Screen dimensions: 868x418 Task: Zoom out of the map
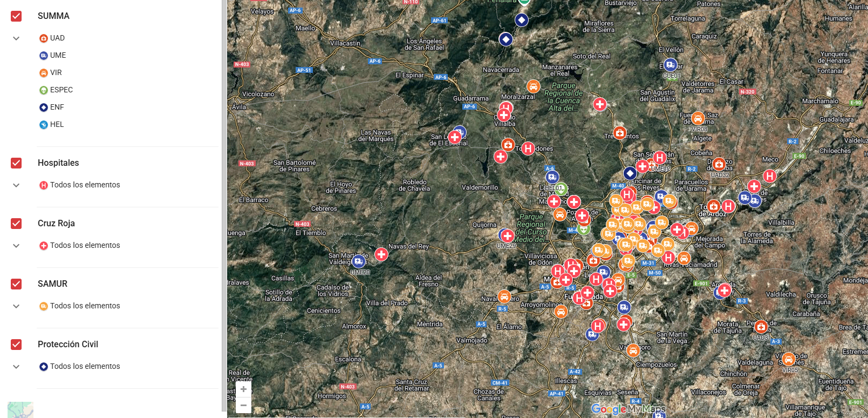point(244,405)
